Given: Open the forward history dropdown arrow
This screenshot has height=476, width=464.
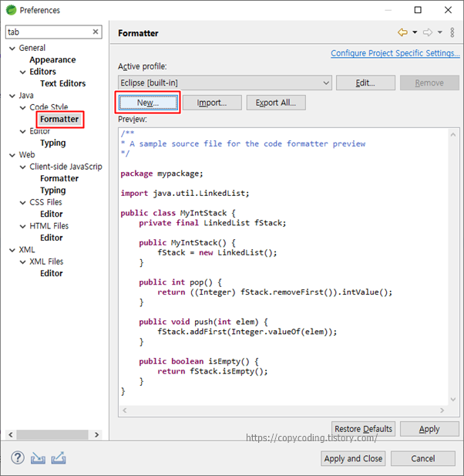Looking at the screenshot, I should click(x=440, y=32).
